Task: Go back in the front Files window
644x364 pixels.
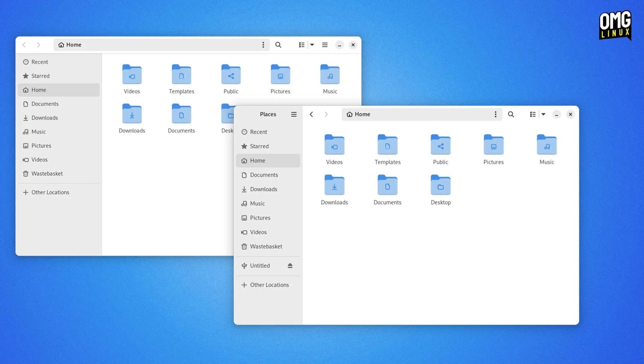Action: (x=311, y=114)
